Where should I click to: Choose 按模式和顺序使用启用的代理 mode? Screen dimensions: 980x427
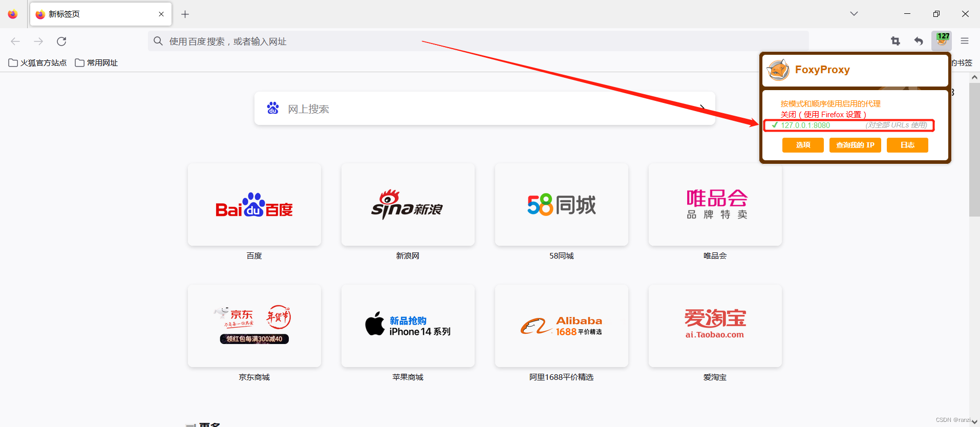point(830,104)
